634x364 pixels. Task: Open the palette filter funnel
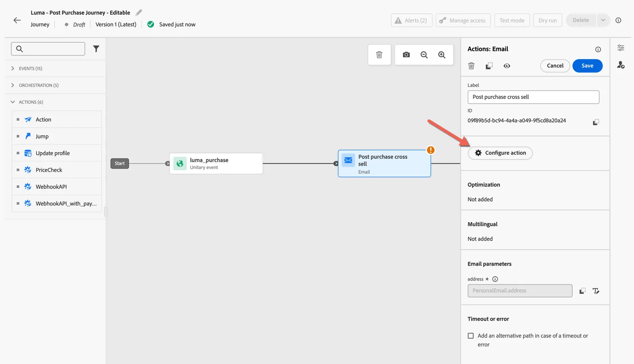coord(96,49)
